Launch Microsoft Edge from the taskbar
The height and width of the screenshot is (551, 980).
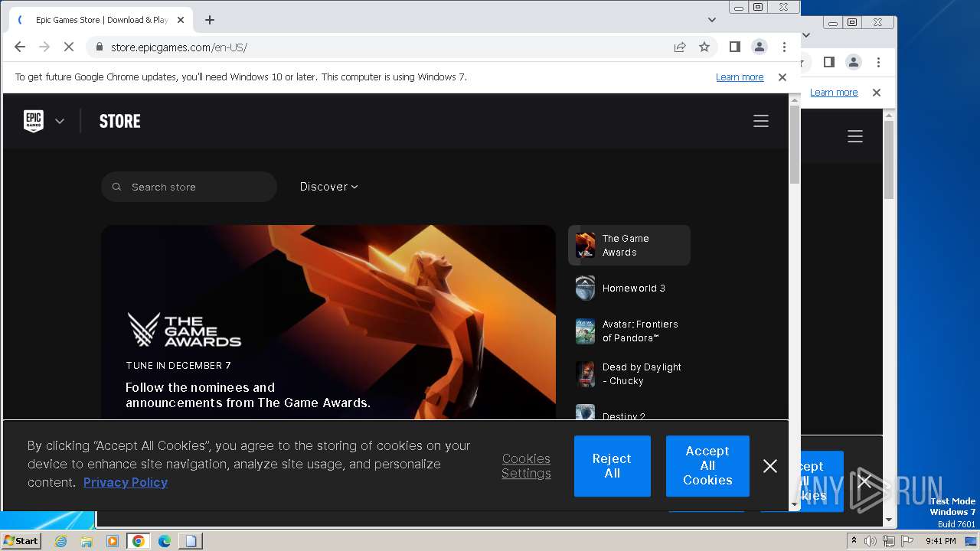[165, 541]
